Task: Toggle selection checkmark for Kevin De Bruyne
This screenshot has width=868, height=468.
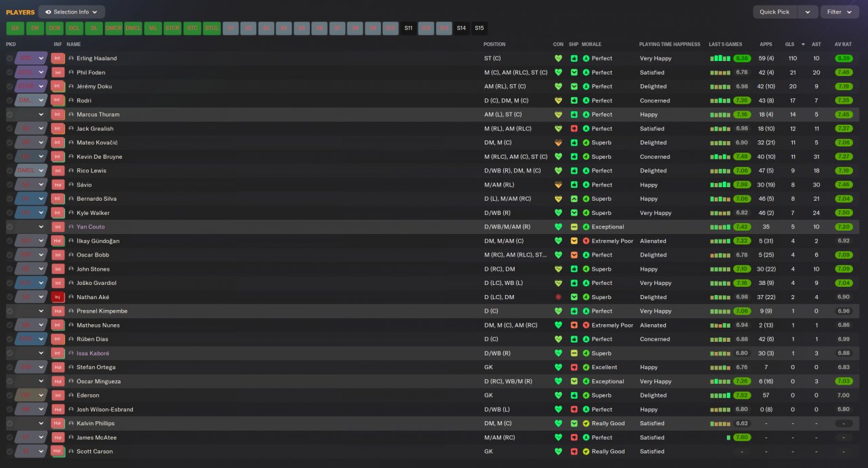Action: click(9, 157)
